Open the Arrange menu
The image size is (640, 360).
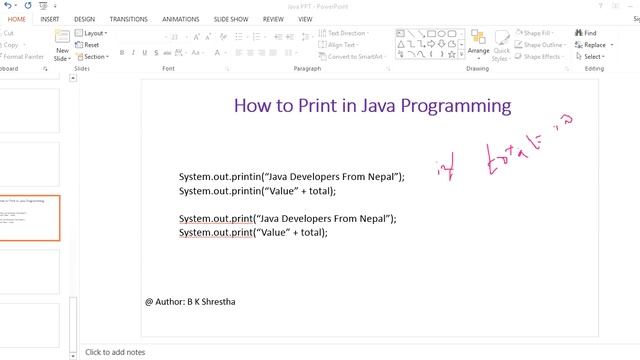478,45
